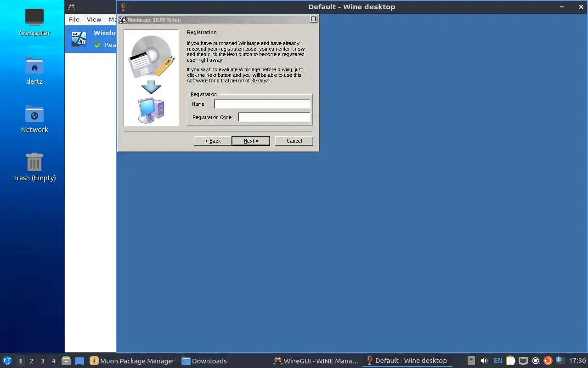The width and height of the screenshot is (588, 368).
Task: Switch to virtual desktop 3
Action: [43, 361]
